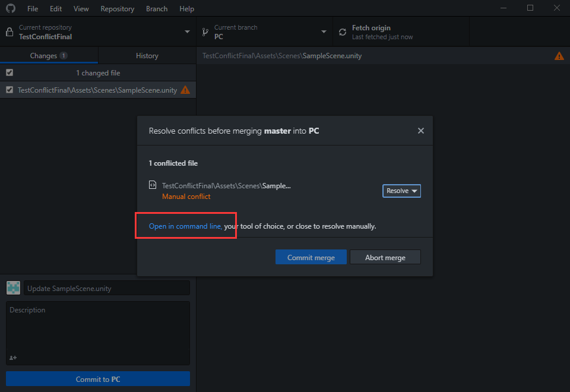Click the Abort merge button
Viewport: 570px width, 392px height.
click(x=385, y=257)
